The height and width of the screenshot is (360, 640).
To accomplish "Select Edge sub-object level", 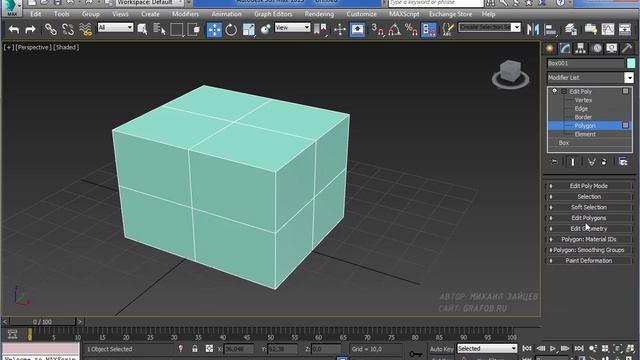I will coord(581,109).
